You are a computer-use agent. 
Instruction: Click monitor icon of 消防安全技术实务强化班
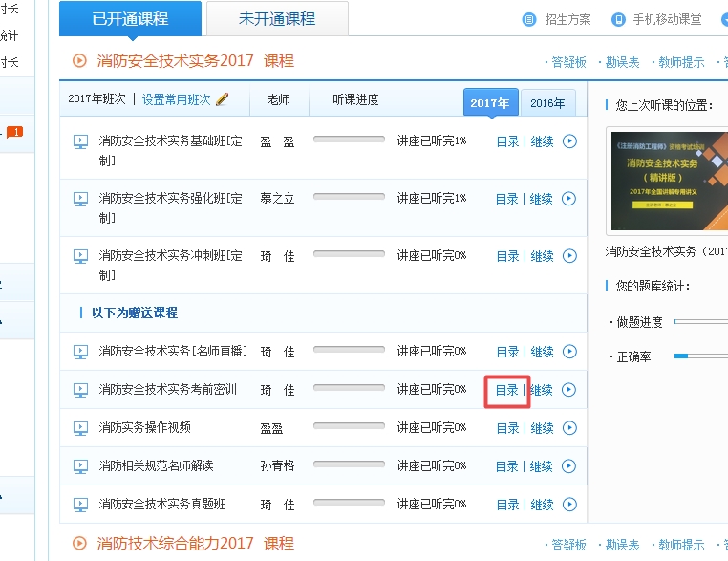coord(80,199)
